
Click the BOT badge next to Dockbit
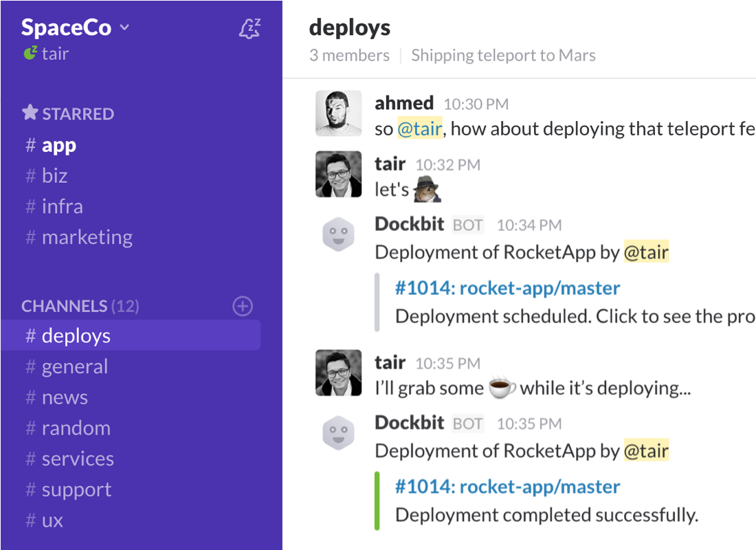[x=467, y=223]
